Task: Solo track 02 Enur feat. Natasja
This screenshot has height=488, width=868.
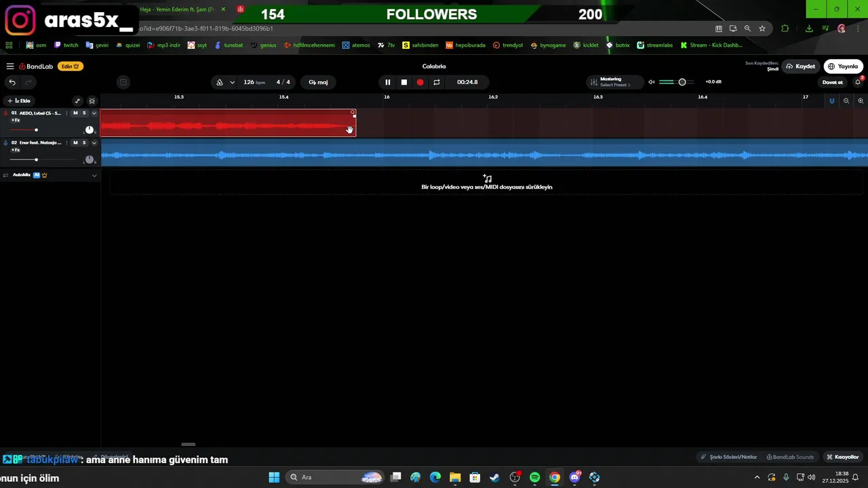Action: 84,143
